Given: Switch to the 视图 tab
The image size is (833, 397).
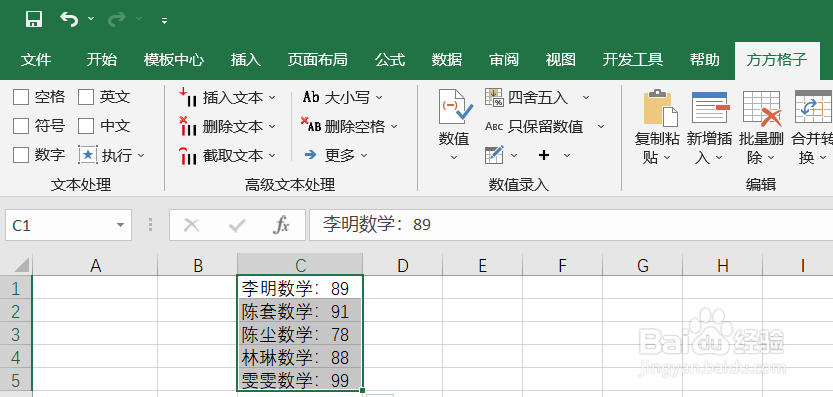Looking at the screenshot, I should click(x=560, y=60).
